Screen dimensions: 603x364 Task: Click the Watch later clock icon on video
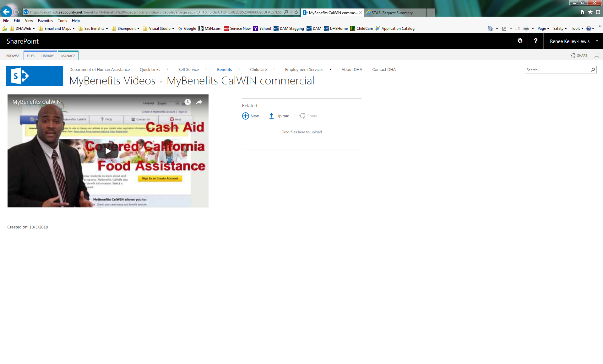pos(187,102)
